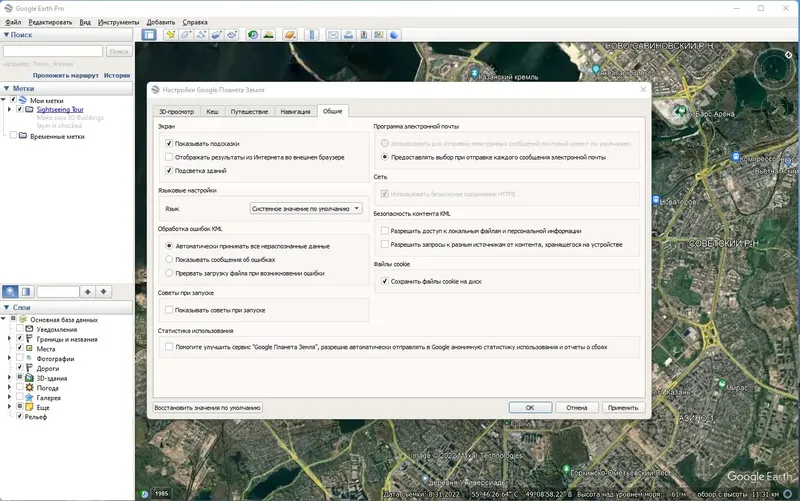The width and height of the screenshot is (800, 501).
Task: Open the 'История' link
Action: (x=117, y=75)
